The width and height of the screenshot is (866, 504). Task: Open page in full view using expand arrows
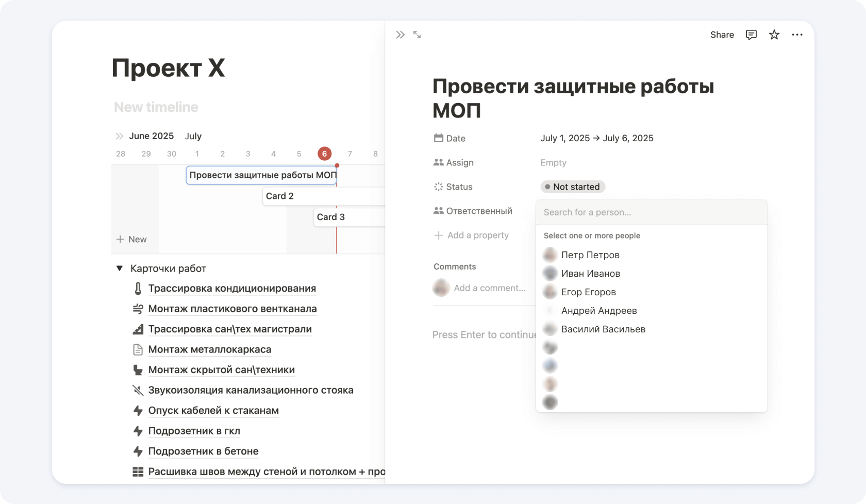tap(417, 35)
